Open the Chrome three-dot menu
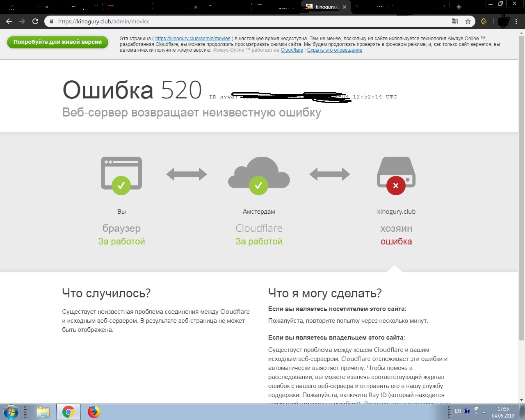This screenshot has height=420, width=525. point(516,21)
